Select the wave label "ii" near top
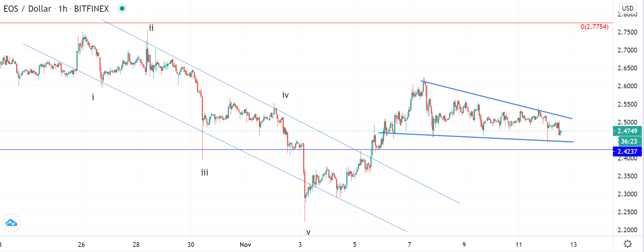 (151, 28)
